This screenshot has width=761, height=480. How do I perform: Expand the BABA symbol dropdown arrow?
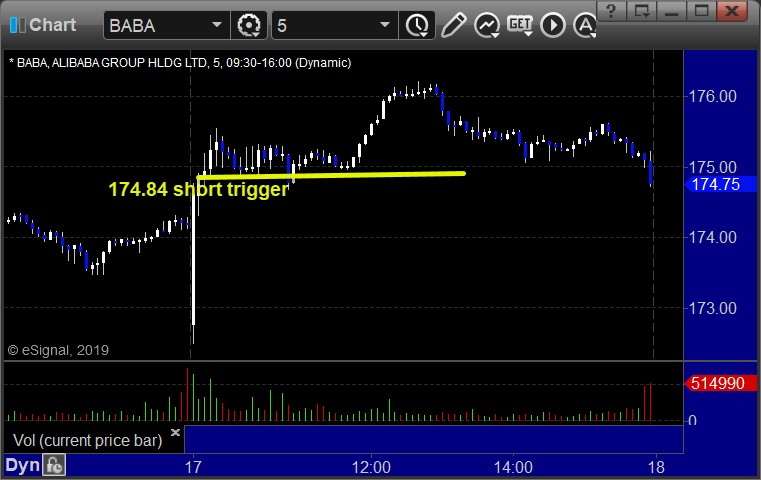[x=217, y=25]
